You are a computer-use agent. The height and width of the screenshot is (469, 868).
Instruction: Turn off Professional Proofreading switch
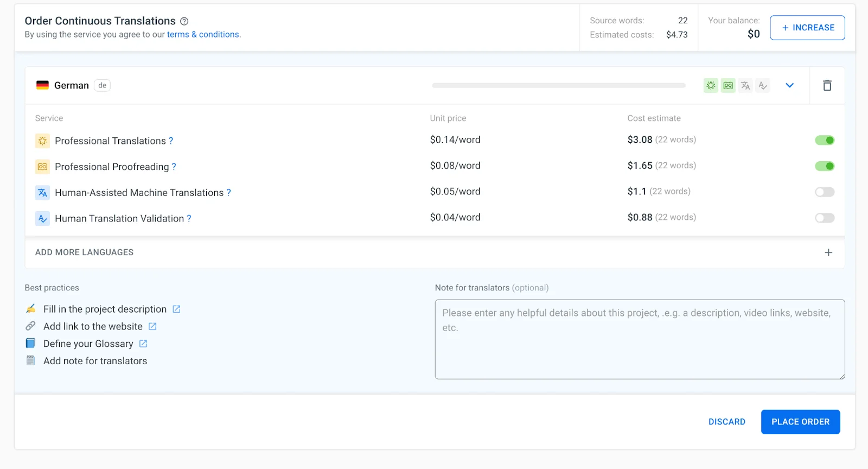[824, 166]
